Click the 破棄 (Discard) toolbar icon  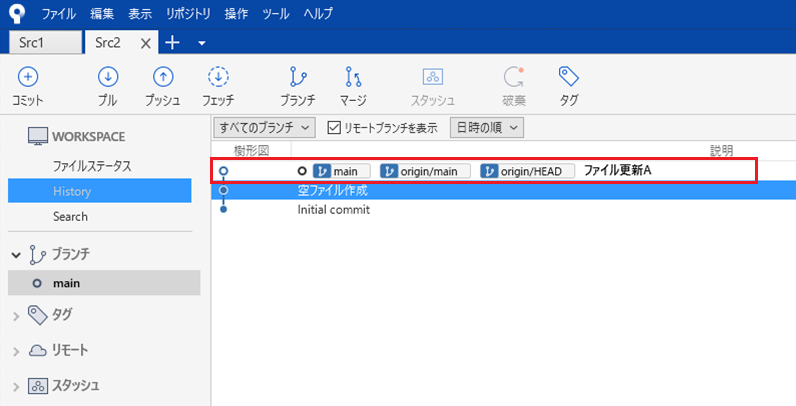click(514, 77)
